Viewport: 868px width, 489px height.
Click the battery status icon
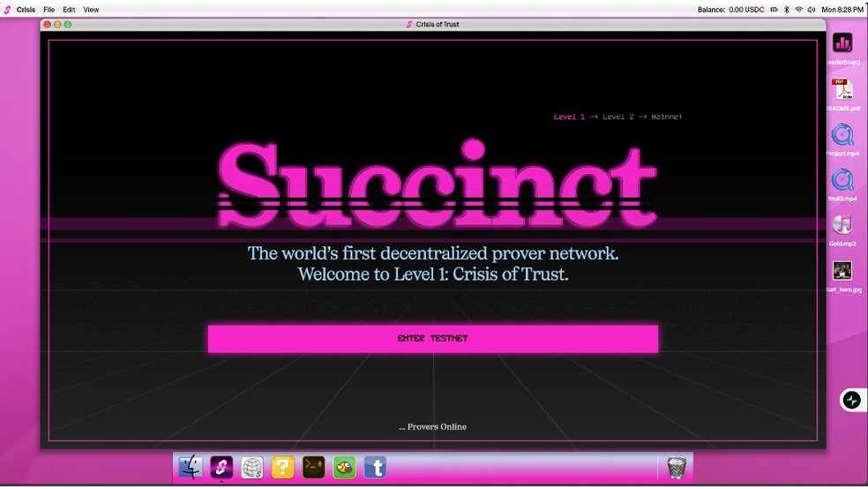click(x=774, y=10)
